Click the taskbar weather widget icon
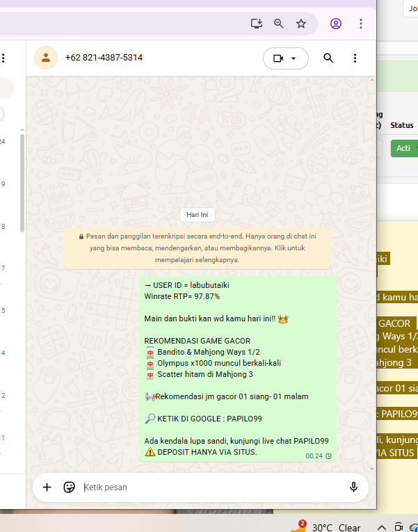 coord(298,526)
